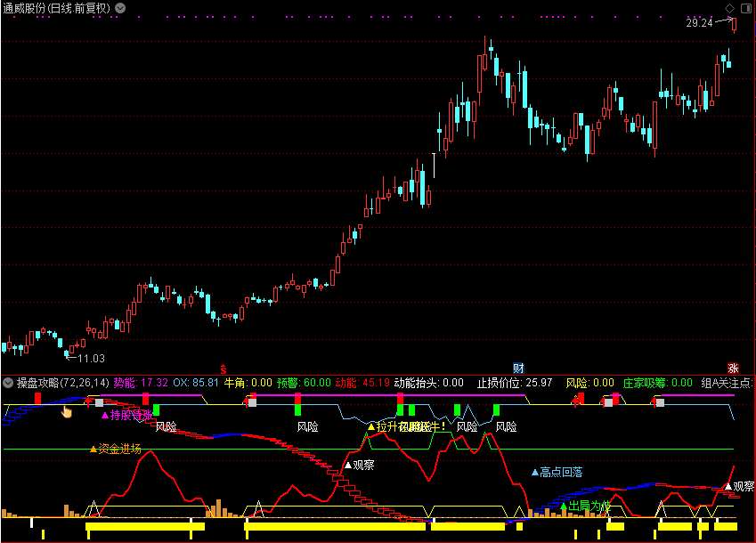The image size is (756, 543).
Task: Click the 动能: 45.19 indicator value
Action: (362, 383)
